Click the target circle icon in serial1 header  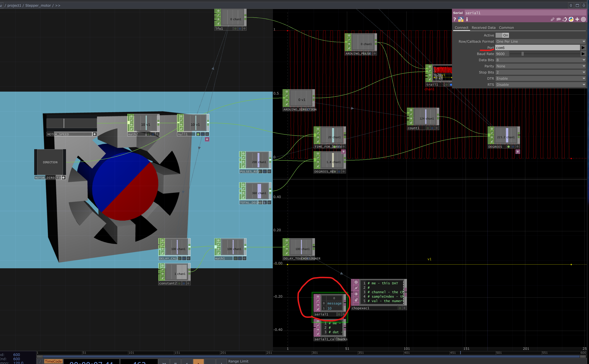coord(583,19)
